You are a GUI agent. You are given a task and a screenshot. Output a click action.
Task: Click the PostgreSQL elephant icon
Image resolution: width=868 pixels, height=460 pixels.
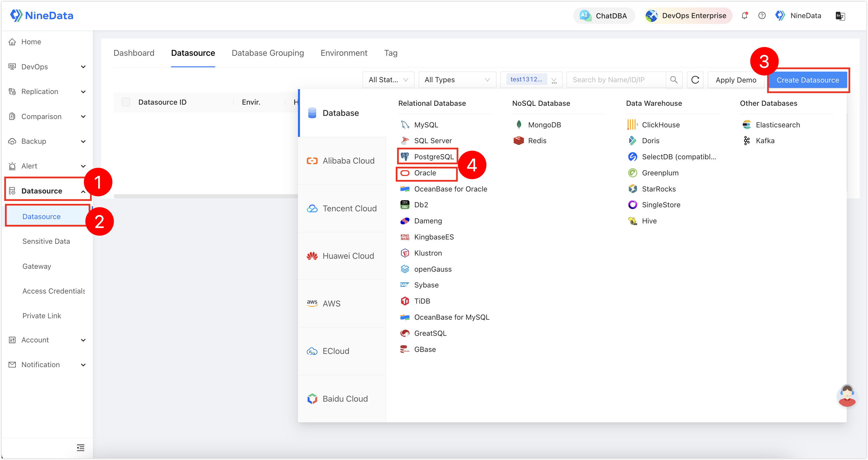405,157
